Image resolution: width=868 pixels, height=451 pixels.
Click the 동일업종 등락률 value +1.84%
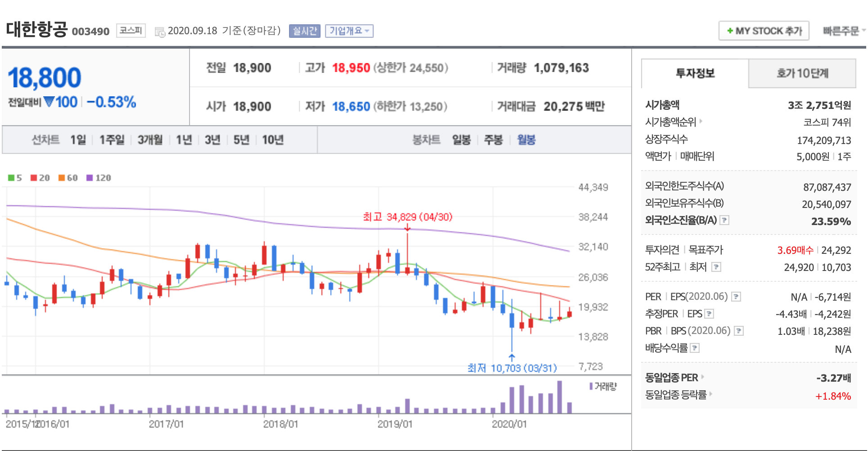(x=833, y=396)
